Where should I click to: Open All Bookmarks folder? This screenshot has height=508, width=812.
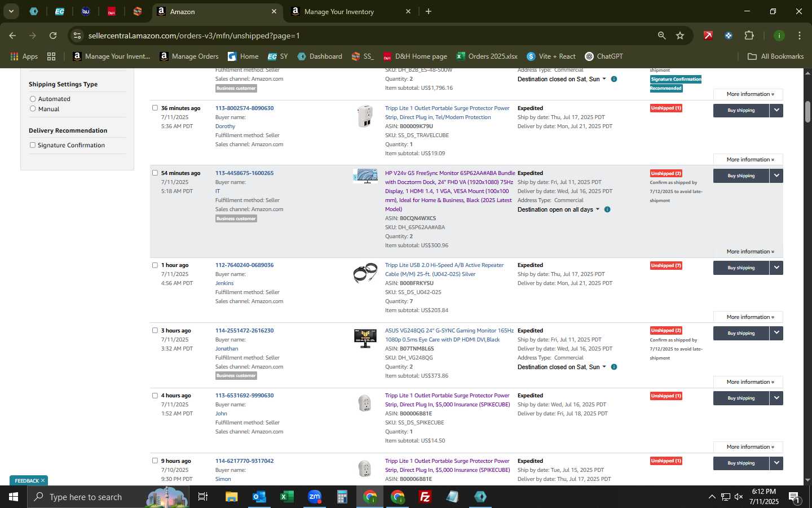775,56
